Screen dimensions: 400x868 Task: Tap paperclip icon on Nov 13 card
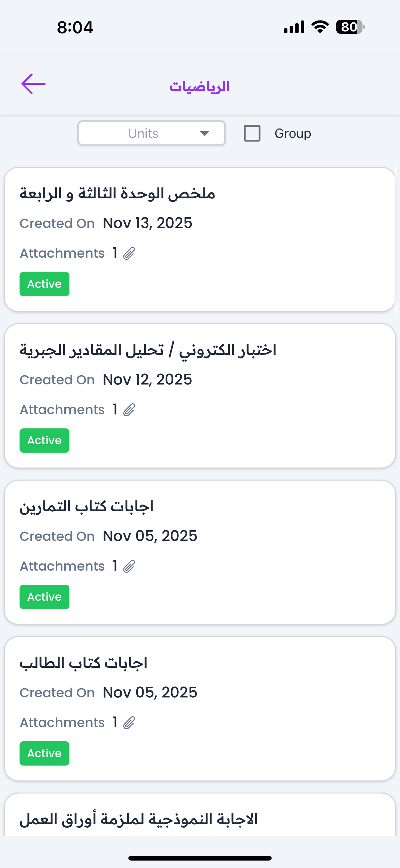click(129, 253)
